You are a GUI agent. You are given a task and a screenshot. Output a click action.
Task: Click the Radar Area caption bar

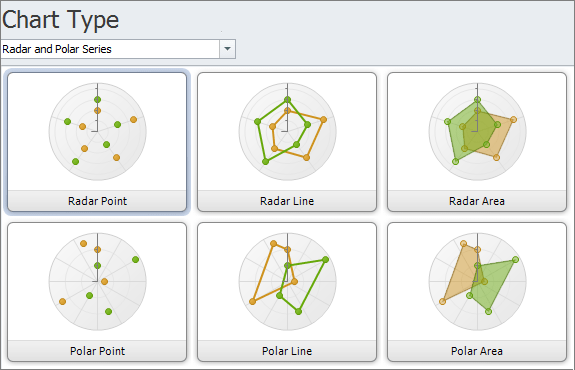click(477, 201)
